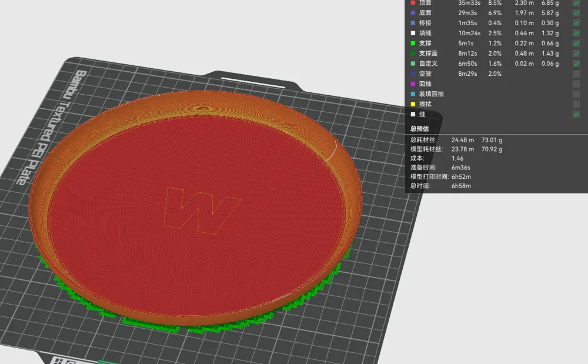Select the 底面 row label
The image size is (588, 364).
coord(425,13)
